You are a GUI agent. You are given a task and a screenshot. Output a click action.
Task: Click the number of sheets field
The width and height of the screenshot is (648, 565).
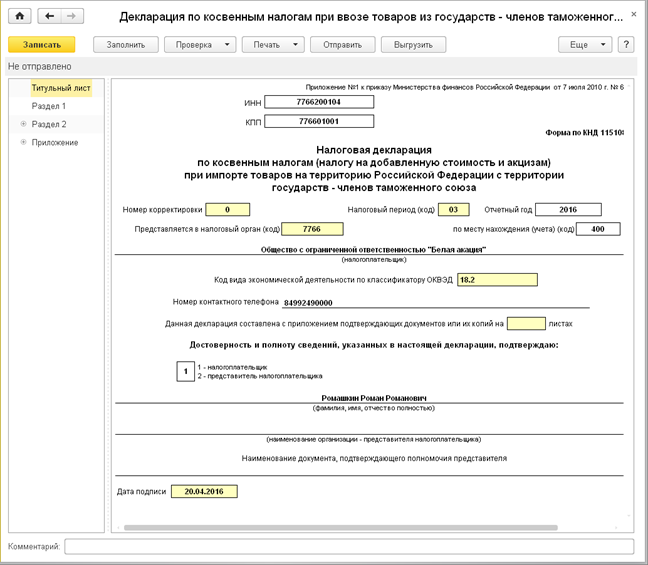526,324
